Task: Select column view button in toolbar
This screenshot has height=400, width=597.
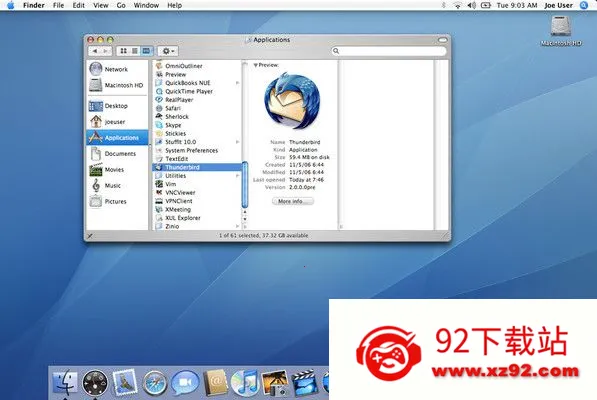Action: [147, 51]
